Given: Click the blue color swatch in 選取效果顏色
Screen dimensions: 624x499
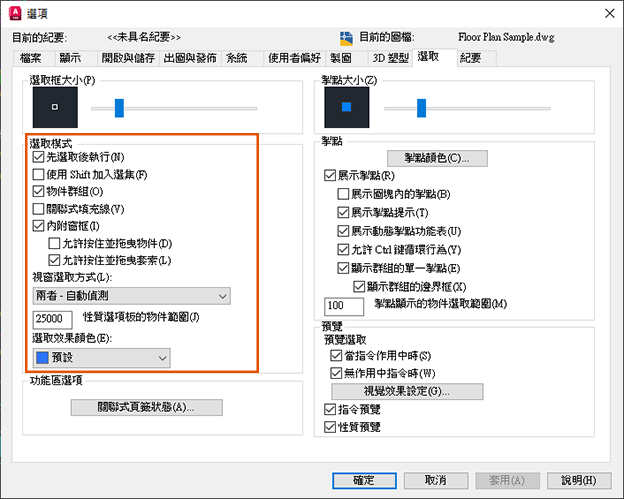Looking at the screenshot, I should click(42, 357).
